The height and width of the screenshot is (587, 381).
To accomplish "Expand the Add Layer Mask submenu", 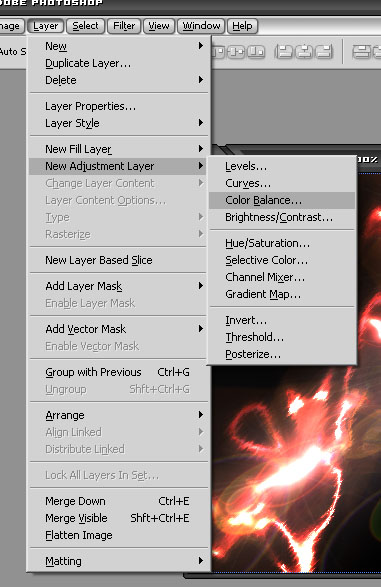I will pos(118,286).
